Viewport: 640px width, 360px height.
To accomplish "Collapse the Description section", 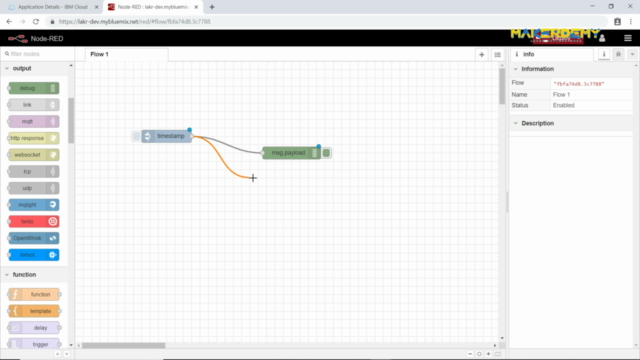I will click(516, 123).
